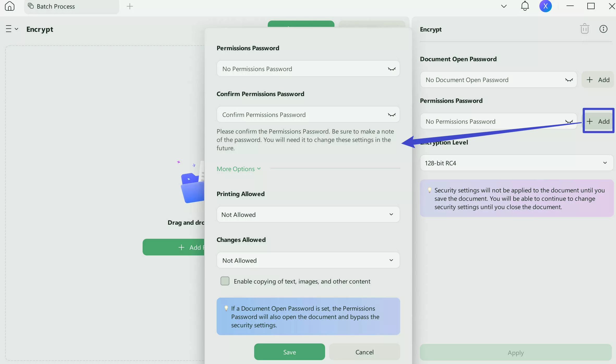Image resolution: width=616 pixels, height=364 pixels.
Task: Click the plus icon to add new tab
Action: pyautogui.click(x=130, y=6)
